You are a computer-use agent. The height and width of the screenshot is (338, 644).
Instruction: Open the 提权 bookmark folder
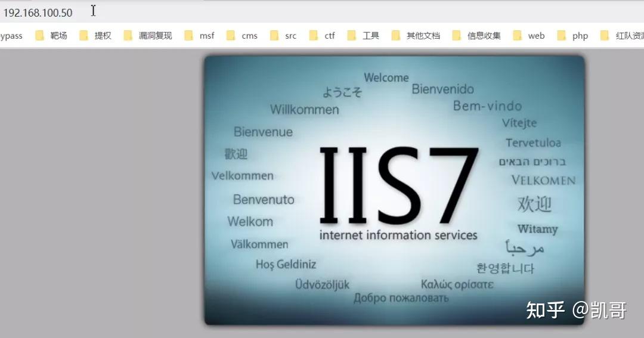click(95, 36)
